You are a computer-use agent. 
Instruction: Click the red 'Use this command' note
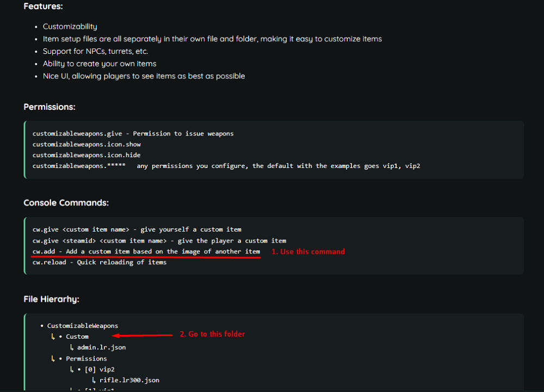(308, 252)
